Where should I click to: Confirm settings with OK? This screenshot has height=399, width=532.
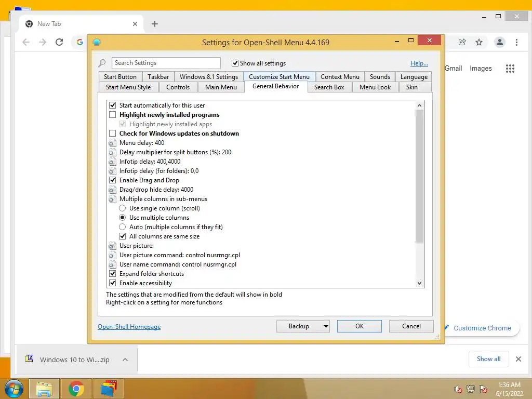pyautogui.click(x=360, y=326)
